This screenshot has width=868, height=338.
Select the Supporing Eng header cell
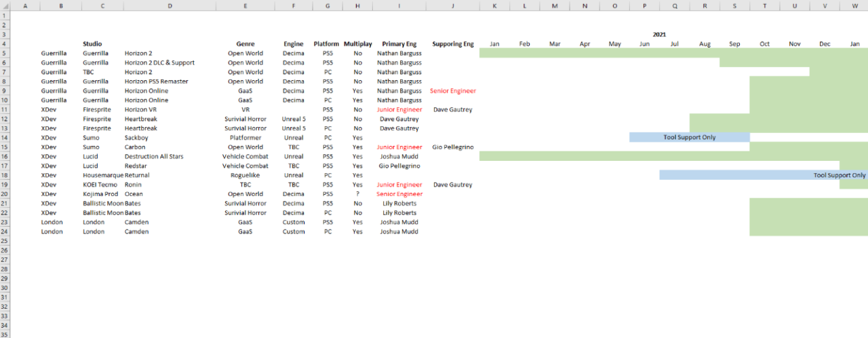[x=452, y=44]
